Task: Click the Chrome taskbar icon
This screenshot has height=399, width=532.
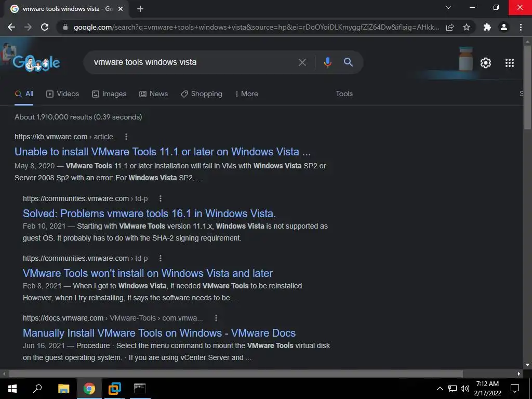Action: click(x=89, y=389)
